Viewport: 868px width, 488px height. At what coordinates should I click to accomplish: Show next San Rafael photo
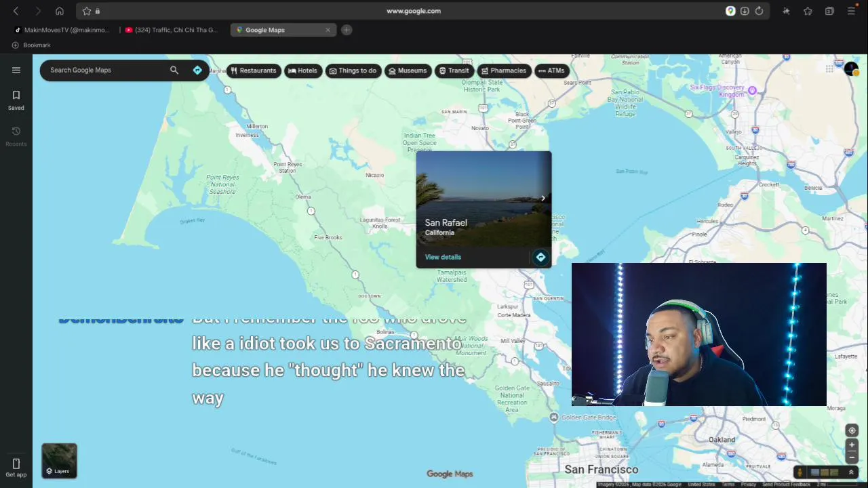click(542, 198)
